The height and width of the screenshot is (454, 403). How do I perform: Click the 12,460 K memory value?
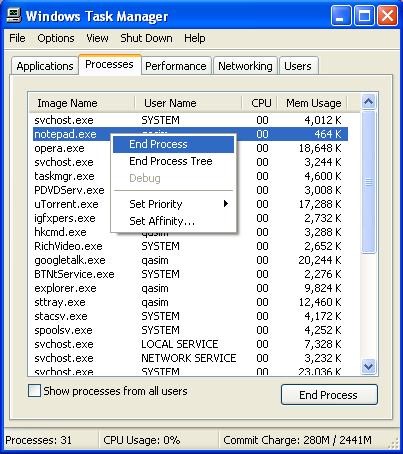pos(320,302)
